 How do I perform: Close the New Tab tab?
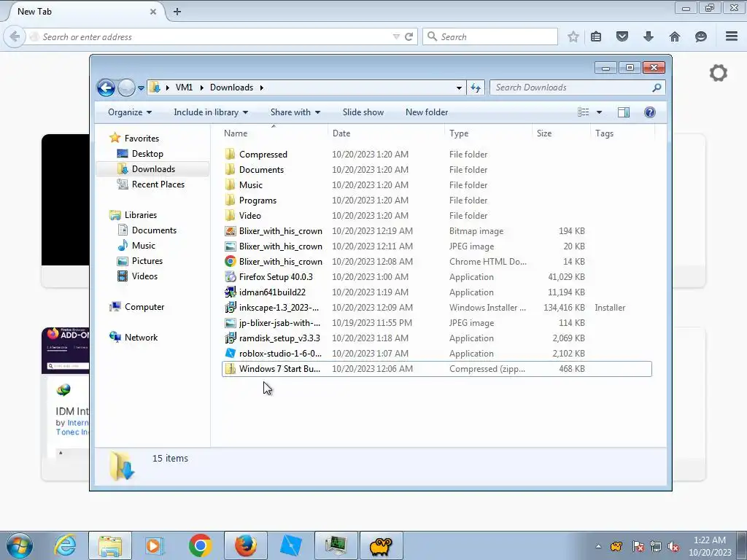(x=153, y=12)
